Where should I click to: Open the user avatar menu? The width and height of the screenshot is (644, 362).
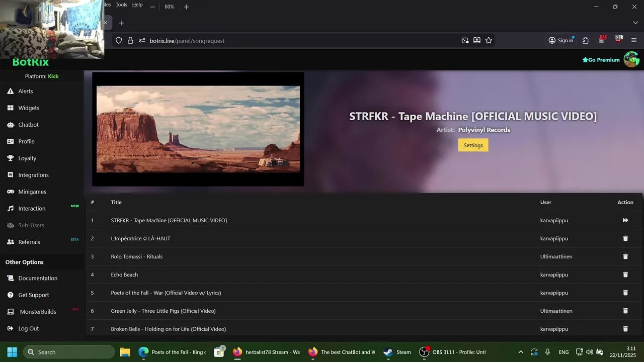[631, 59]
